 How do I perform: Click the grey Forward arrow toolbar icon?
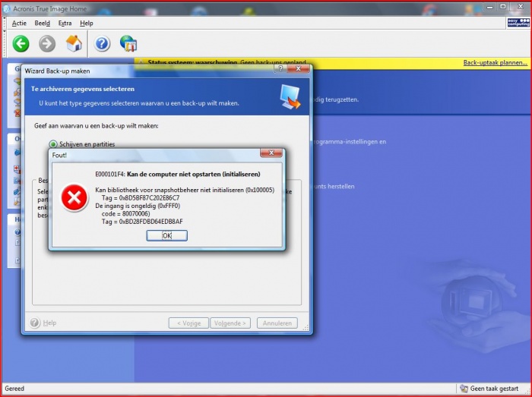(47, 44)
